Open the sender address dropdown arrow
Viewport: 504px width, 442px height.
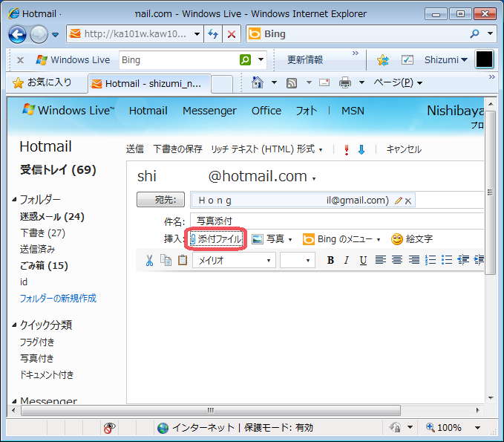(314, 179)
